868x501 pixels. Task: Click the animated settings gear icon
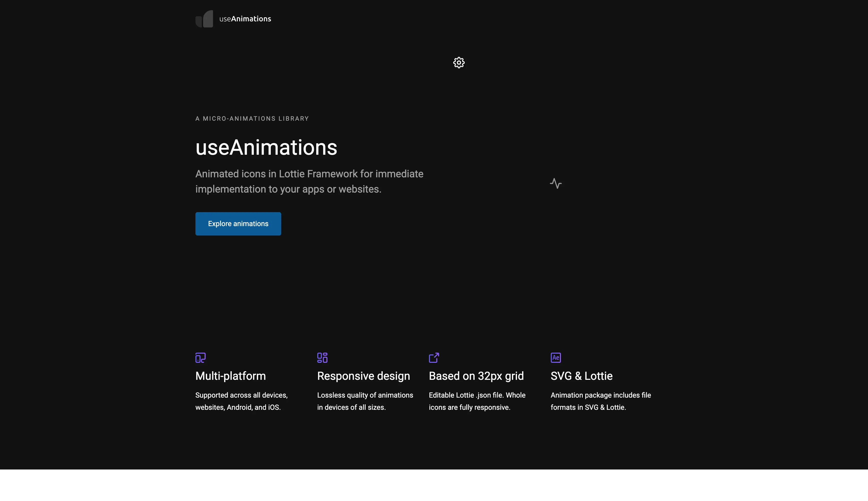point(459,62)
